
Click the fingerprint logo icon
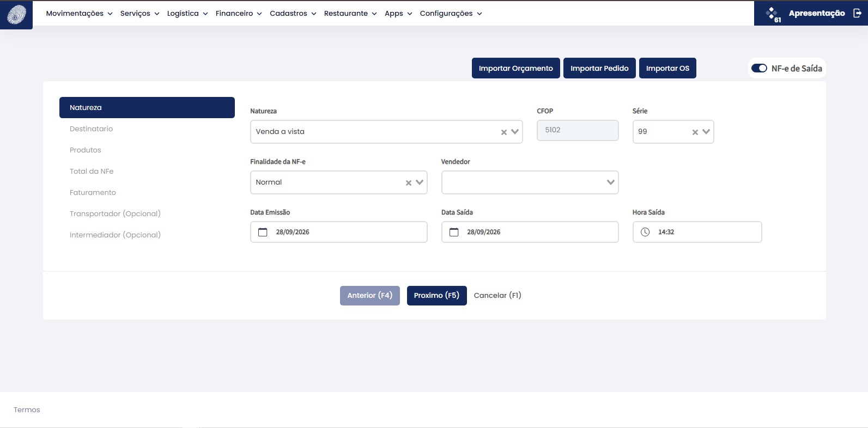tap(16, 15)
